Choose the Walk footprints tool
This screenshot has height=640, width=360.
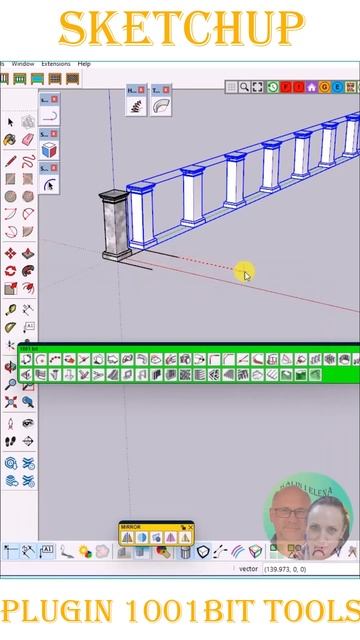(x=10, y=441)
